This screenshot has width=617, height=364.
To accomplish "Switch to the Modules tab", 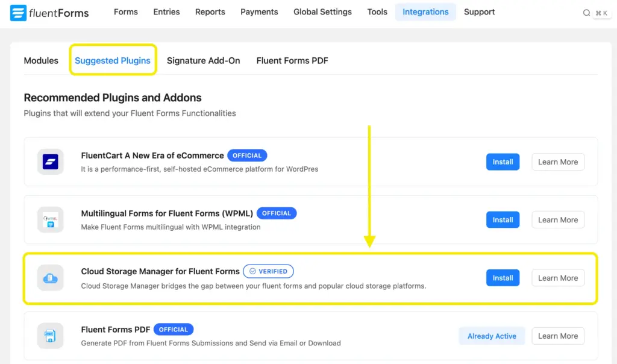I will click(x=40, y=60).
